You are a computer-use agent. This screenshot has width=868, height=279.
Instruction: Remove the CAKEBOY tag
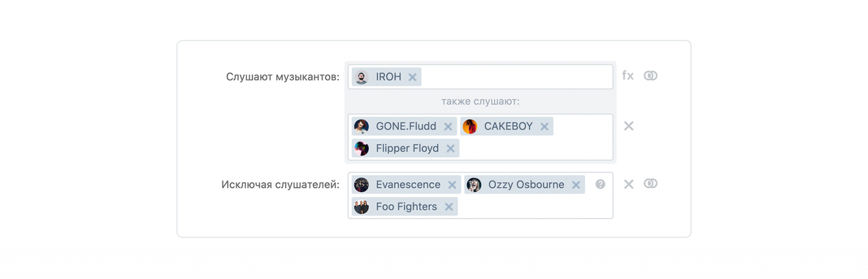[x=544, y=127]
